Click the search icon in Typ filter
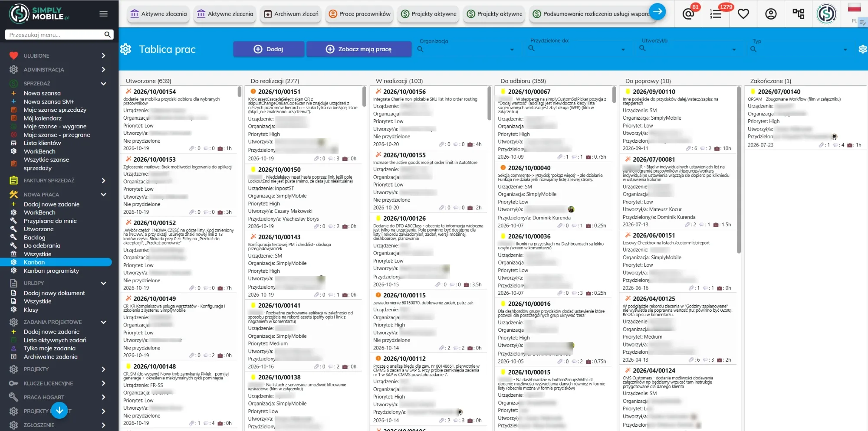Viewport: 868px width, 431px height. click(x=753, y=49)
